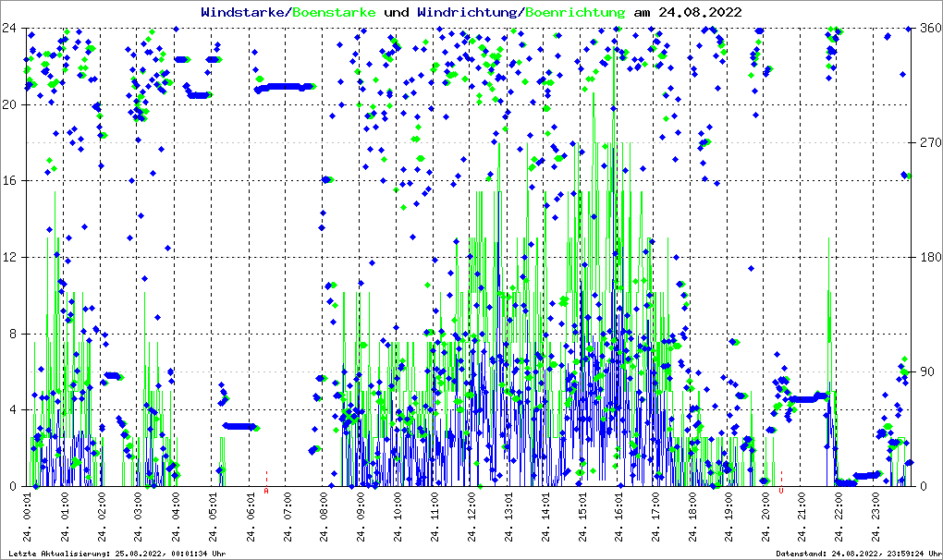Click time axis label '02:00'
943x560 pixels.
click(x=101, y=507)
